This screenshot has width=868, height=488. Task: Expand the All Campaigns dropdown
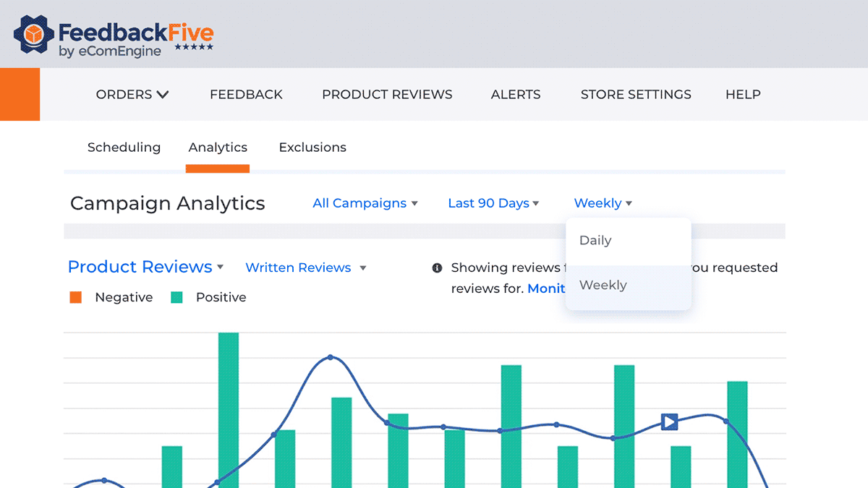coord(365,203)
